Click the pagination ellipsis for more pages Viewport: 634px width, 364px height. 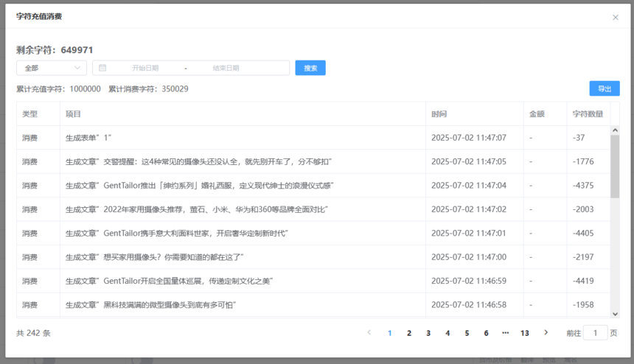point(505,333)
